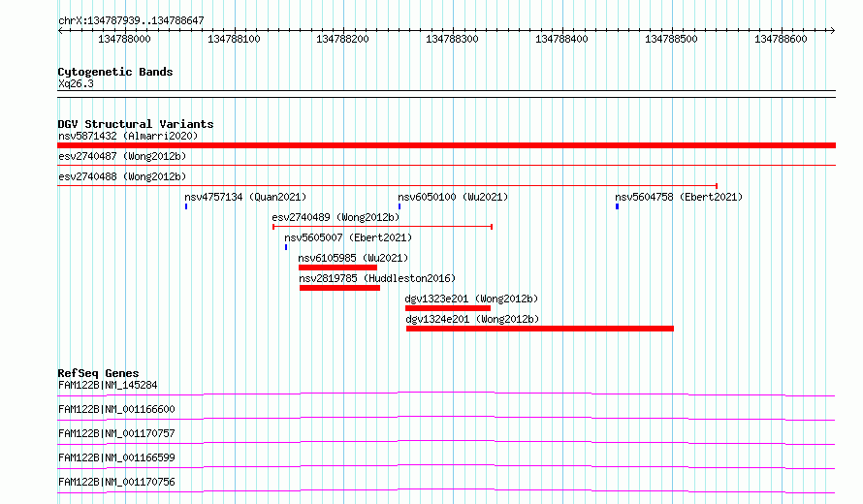The height and width of the screenshot is (504, 863).
Task: Click the nsv6105985 (Wu2021) label
Action: point(353,258)
